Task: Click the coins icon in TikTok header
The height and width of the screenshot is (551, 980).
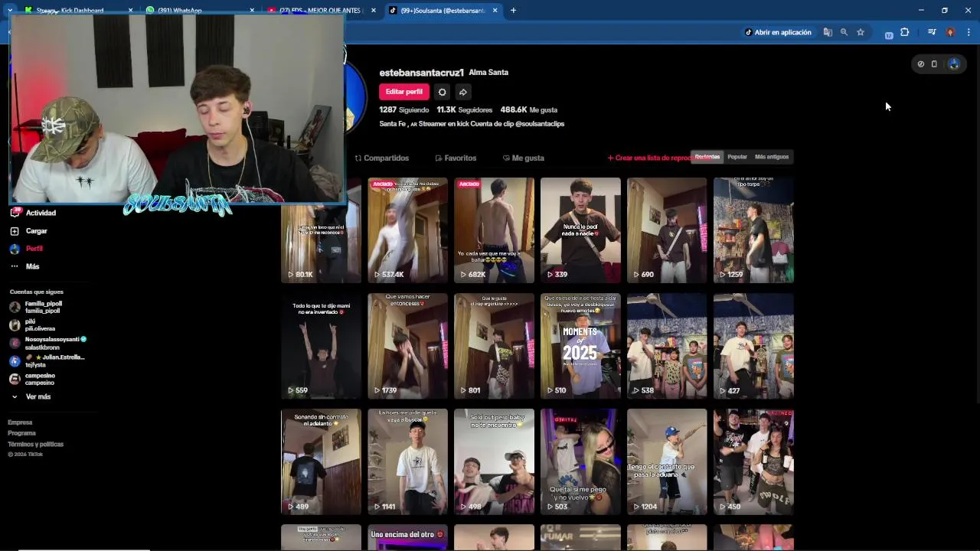Action: pos(921,64)
